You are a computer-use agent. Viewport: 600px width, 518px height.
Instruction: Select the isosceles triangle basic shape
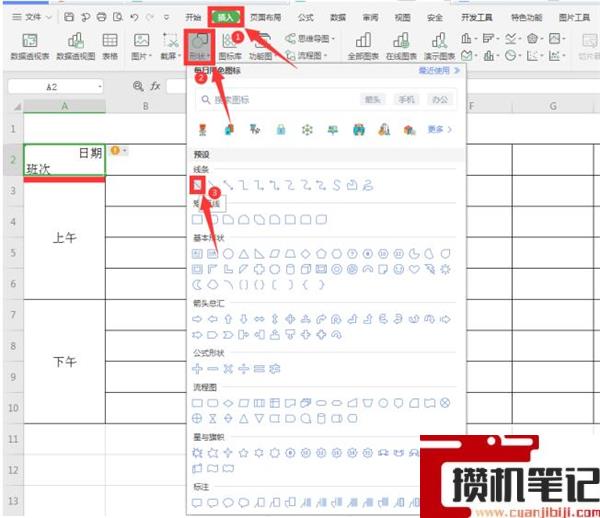[x=244, y=254]
